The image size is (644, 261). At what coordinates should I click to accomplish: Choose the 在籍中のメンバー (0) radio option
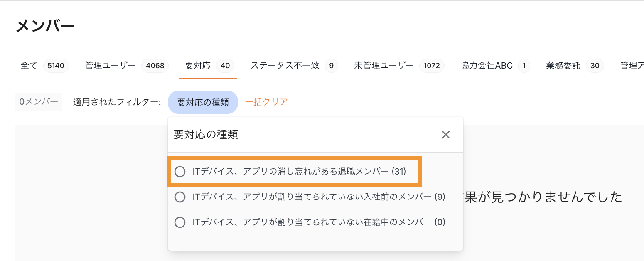(180, 222)
